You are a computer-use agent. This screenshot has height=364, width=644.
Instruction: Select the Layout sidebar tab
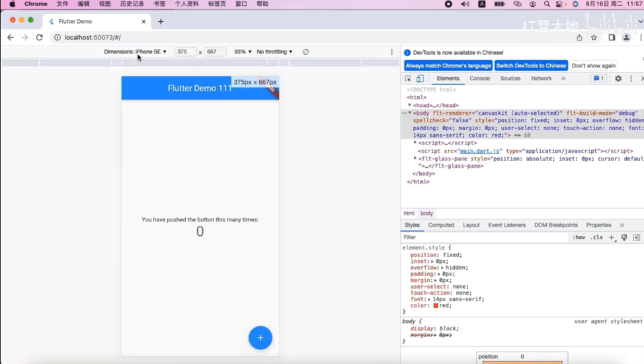471,225
